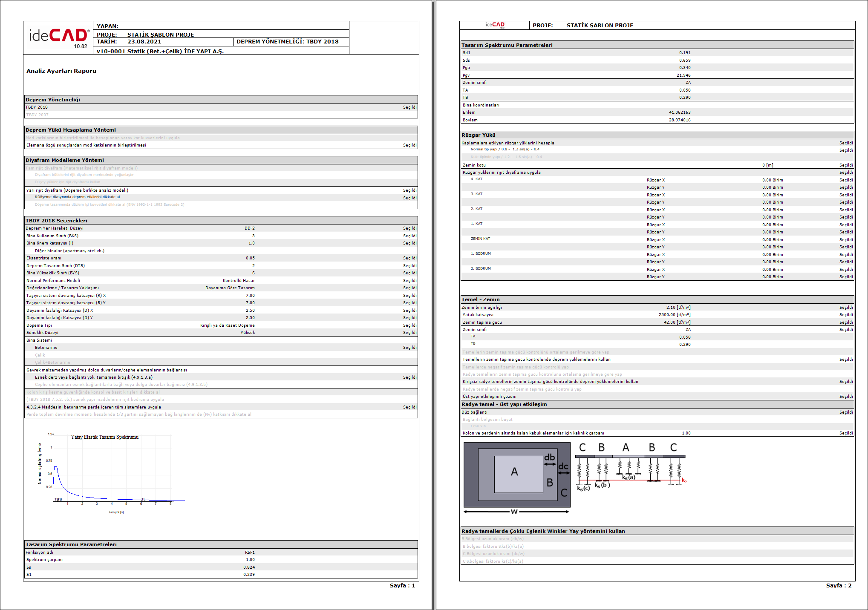Screen dimensions: 868x610
Task: Click the Rüzgar Yükü section header
Action: (479, 135)
